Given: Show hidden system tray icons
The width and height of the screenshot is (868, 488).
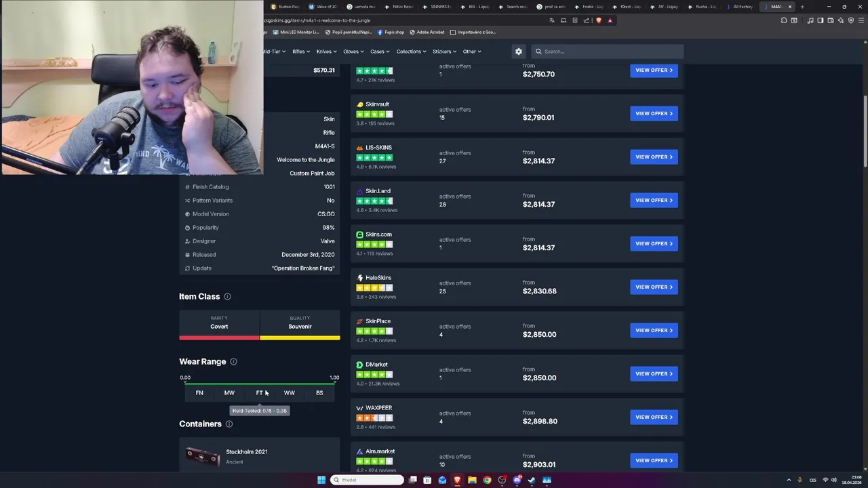Looking at the screenshot, I should (789, 480).
